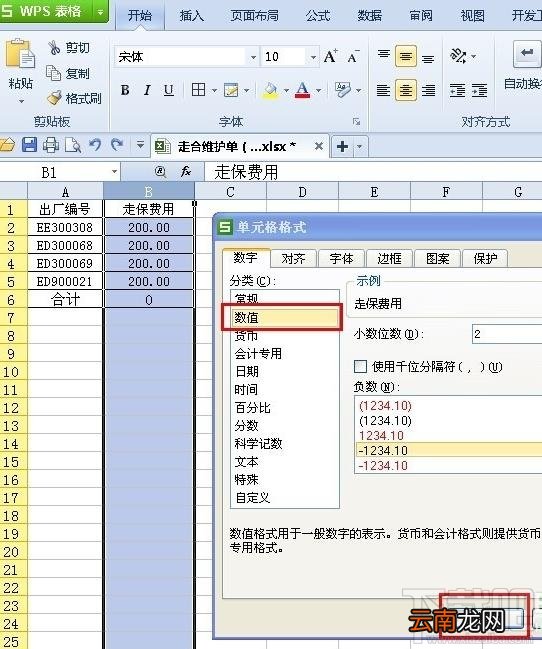
Task: Click the Paste clipboard icon
Action: 19,54
